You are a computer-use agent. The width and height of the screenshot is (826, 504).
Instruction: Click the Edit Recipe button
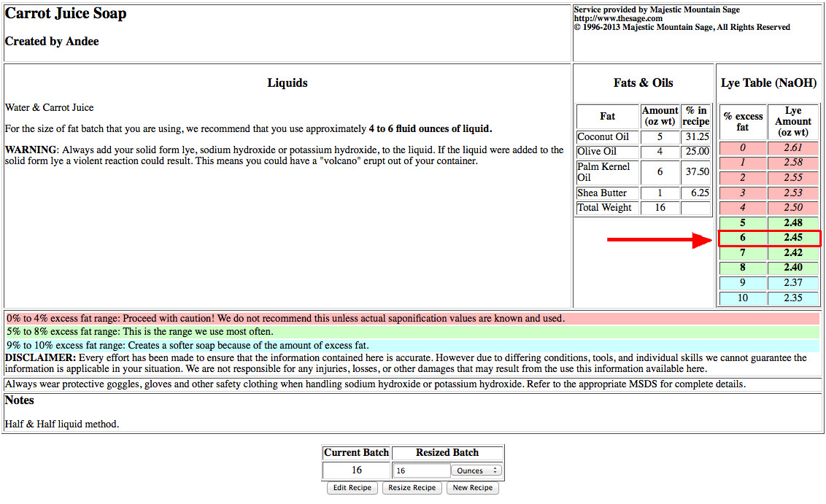coord(352,488)
